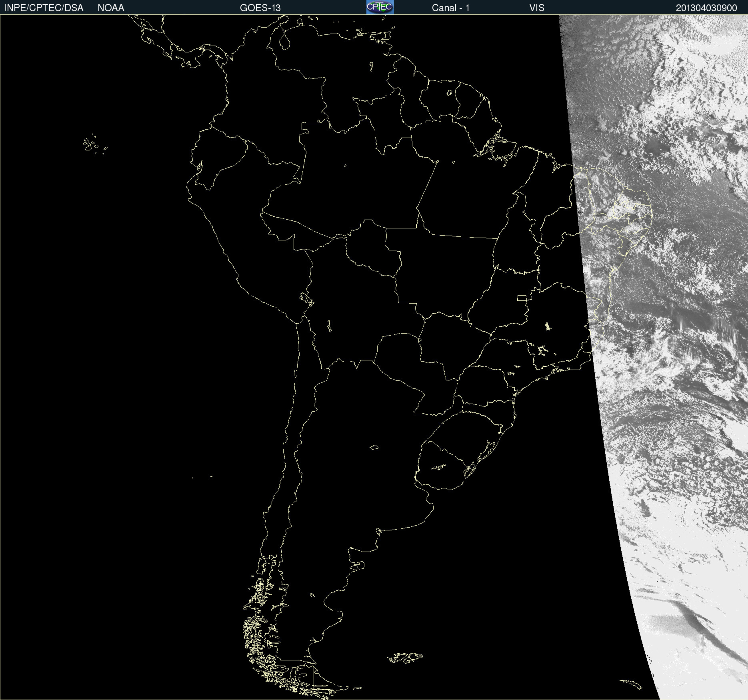
Task: Click the NOAA label in header
Action: [111, 8]
